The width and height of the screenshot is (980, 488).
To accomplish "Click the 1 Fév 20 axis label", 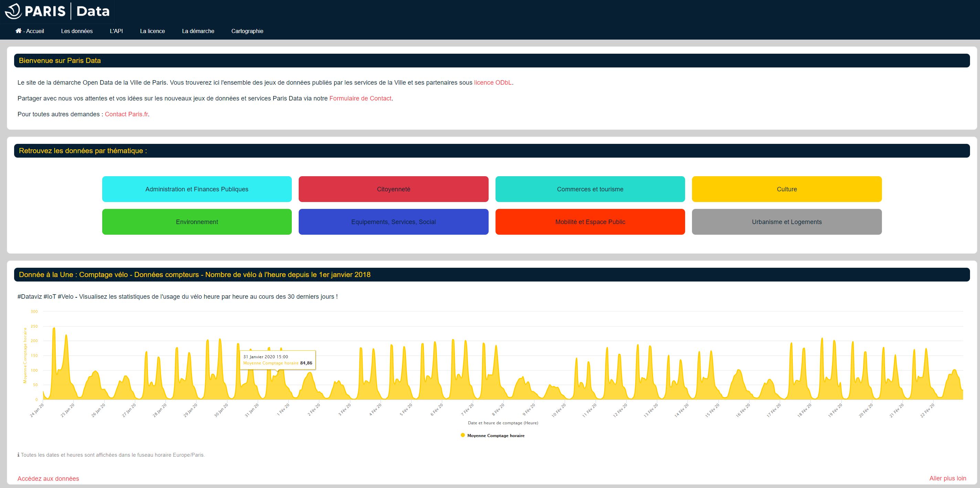I will [283, 410].
